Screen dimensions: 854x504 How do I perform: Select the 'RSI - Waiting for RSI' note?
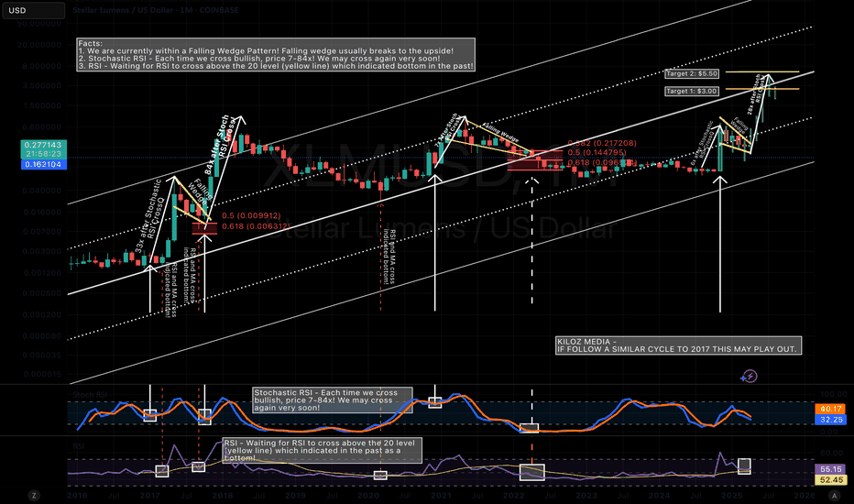click(322, 451)
